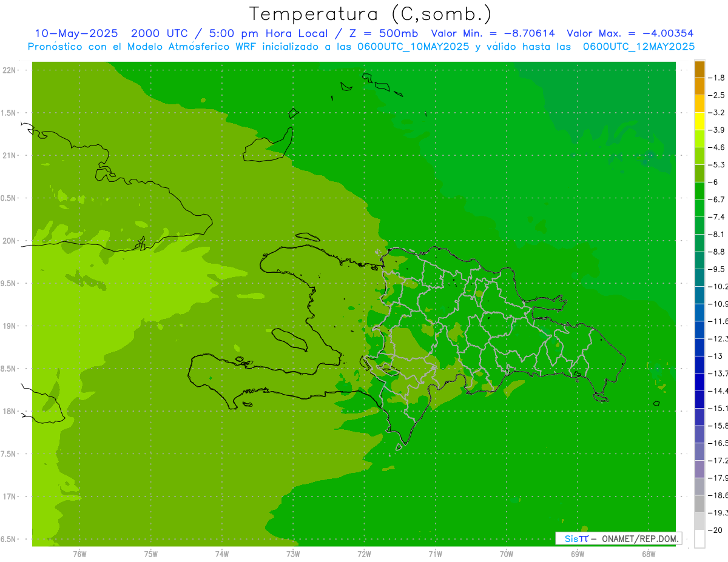Select the 'Valor Min. = -8.70614' text
The width and height of the screenshot is (728, 562).
tap(493, 33)
